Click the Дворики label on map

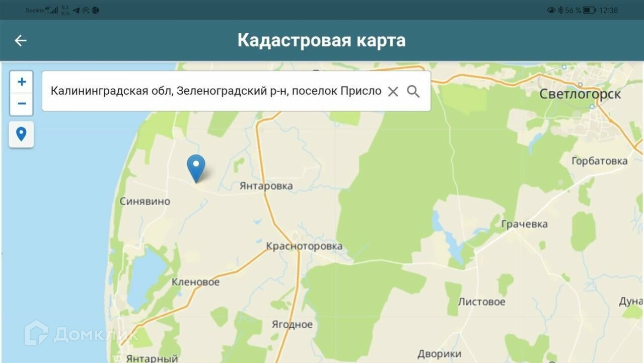(x=439, y=353)
